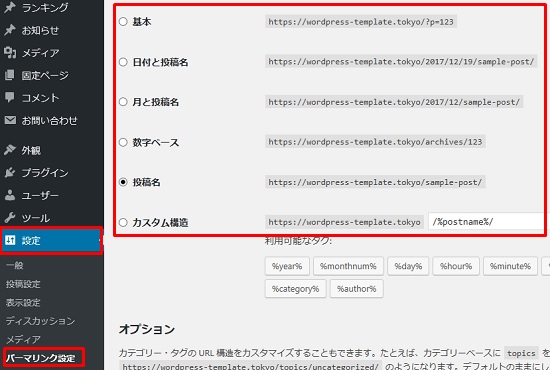This screenshot has height=370, width=550.
Task: Click the sliders icon beside 設定
Action: click(10, 240)
